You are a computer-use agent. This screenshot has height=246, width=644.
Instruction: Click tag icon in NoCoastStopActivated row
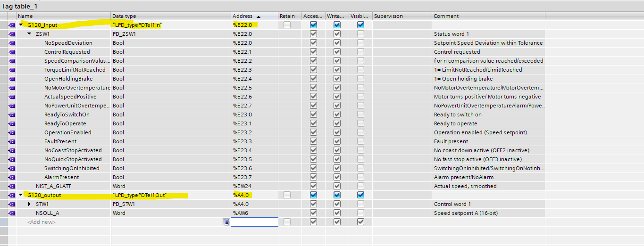(x=12, y=150)
